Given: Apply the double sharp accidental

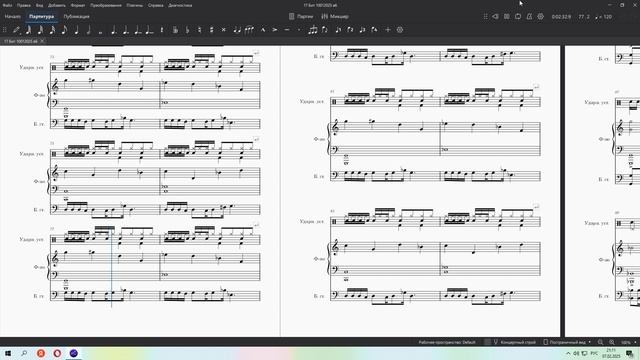Looking at the screenshot, I should click(224, 30).
